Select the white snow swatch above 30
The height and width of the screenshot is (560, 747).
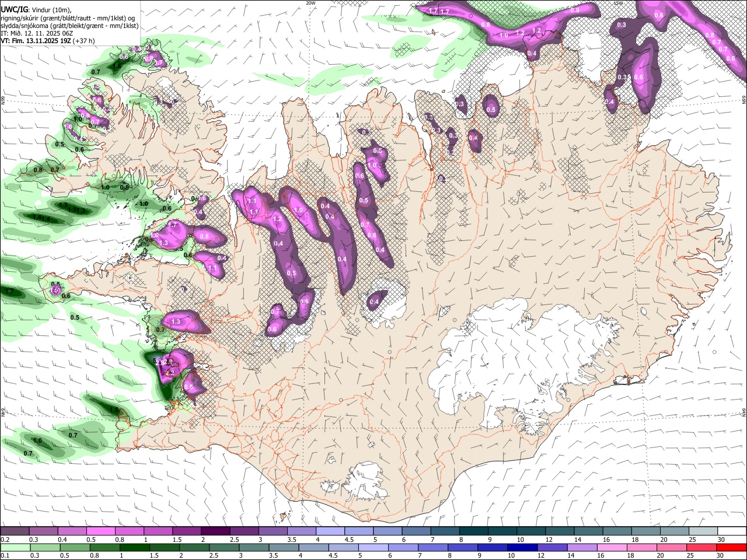pos(732,531)
